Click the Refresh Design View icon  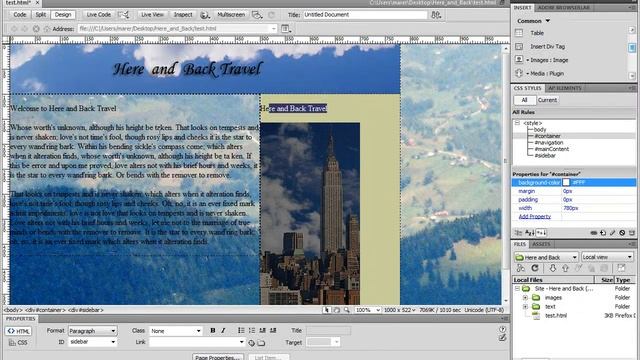click(271, 15)
